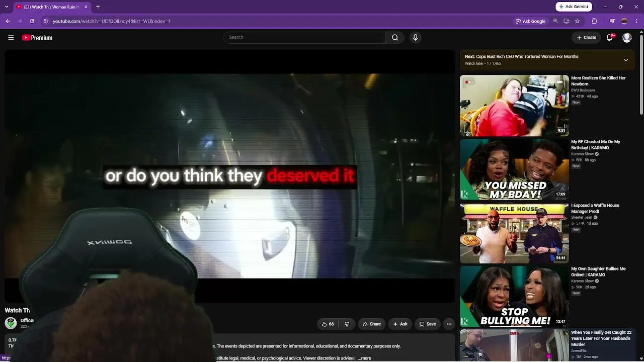Open 'When You Finally Get Caught' title
Image resolution: width=644 pixels, height=362 pixels.
[601, 338]
